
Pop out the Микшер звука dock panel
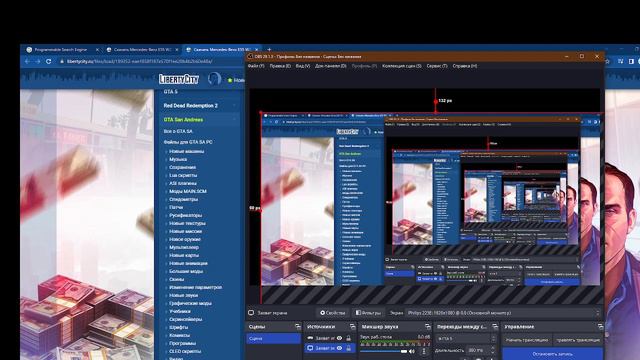427,327
